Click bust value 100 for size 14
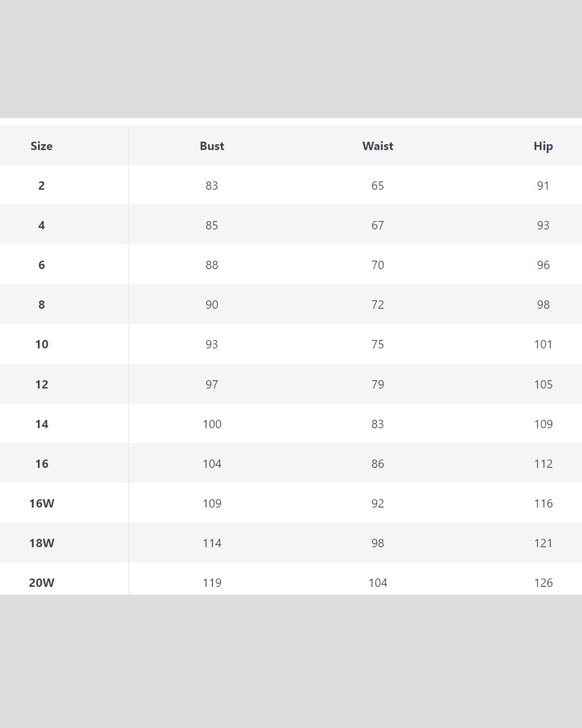This screenshot has height=728, width=582. tap(212, 424)
